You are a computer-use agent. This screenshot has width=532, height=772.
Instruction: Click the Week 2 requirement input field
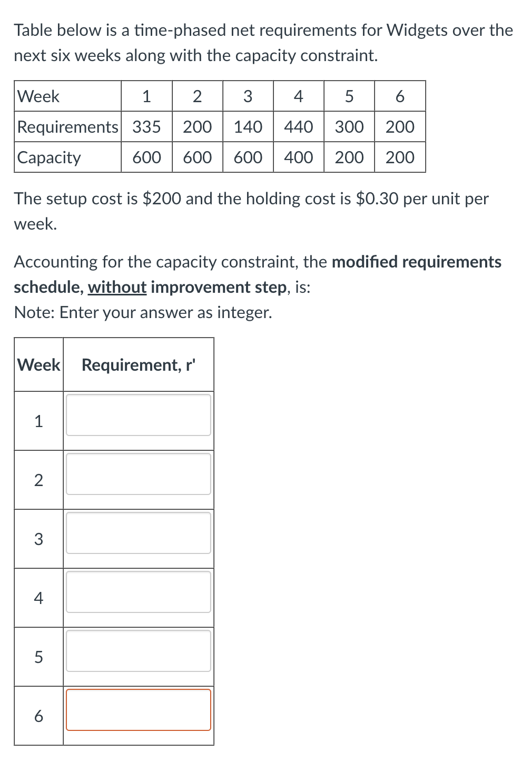coord(138,474)
